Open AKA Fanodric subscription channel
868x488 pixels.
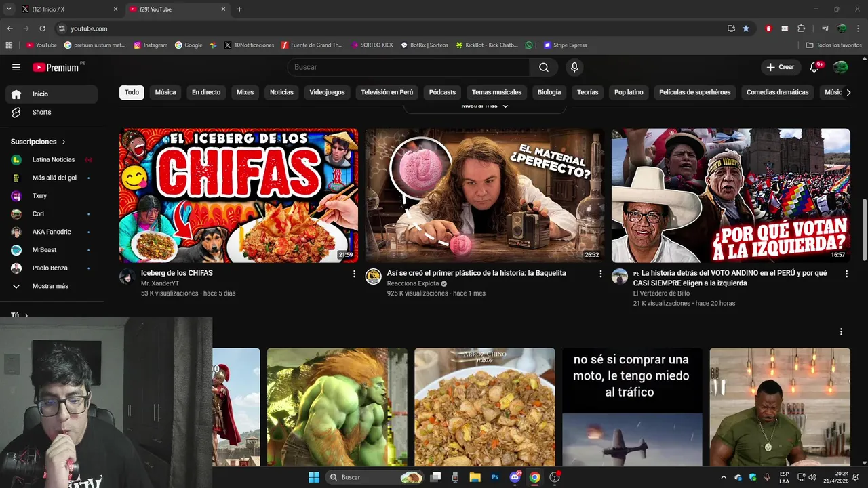tap(52, 232)
